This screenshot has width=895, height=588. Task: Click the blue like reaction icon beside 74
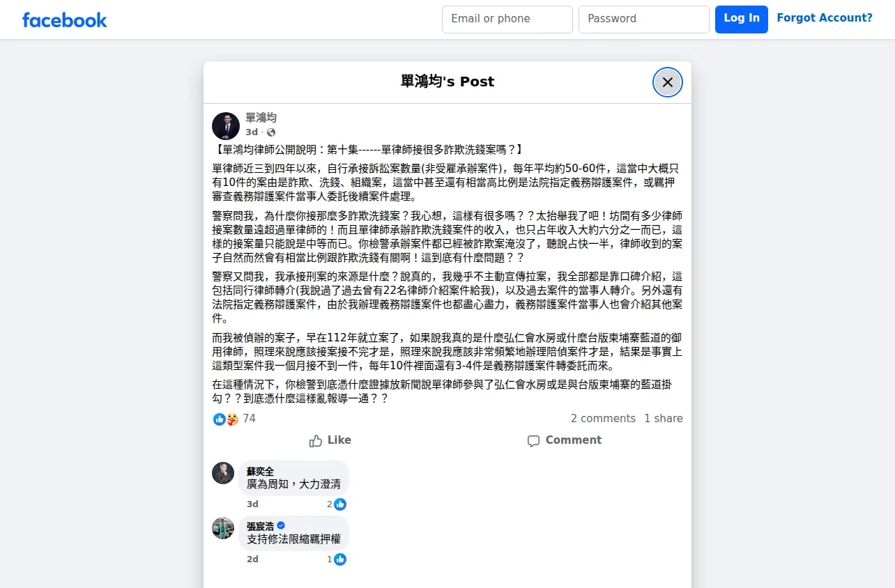coord(220,419)
